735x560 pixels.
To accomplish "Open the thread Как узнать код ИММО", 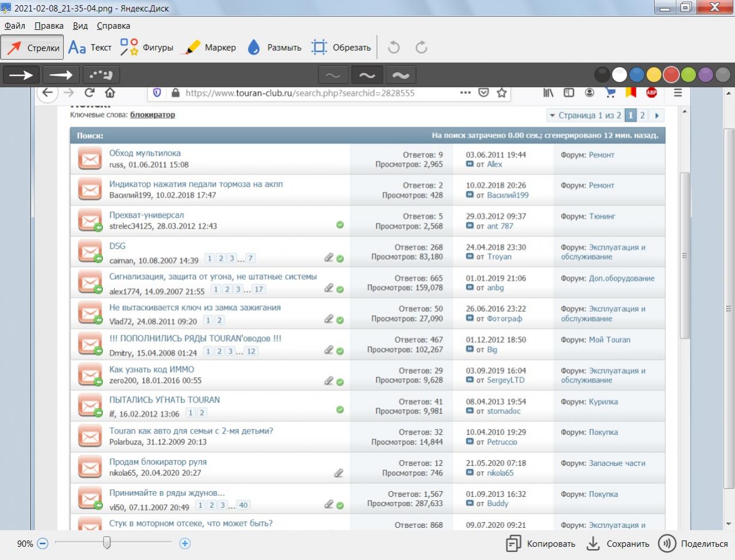I will (x=152, y=369).
